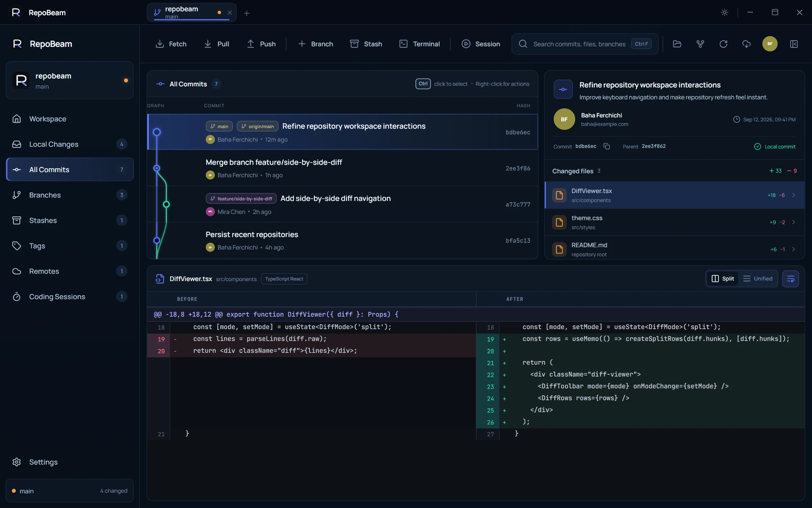This screenshot has height=508, width=812.
Task: Expand the theme.css changed file chevron
Action: pyautogui.click(x=793, y=222)
